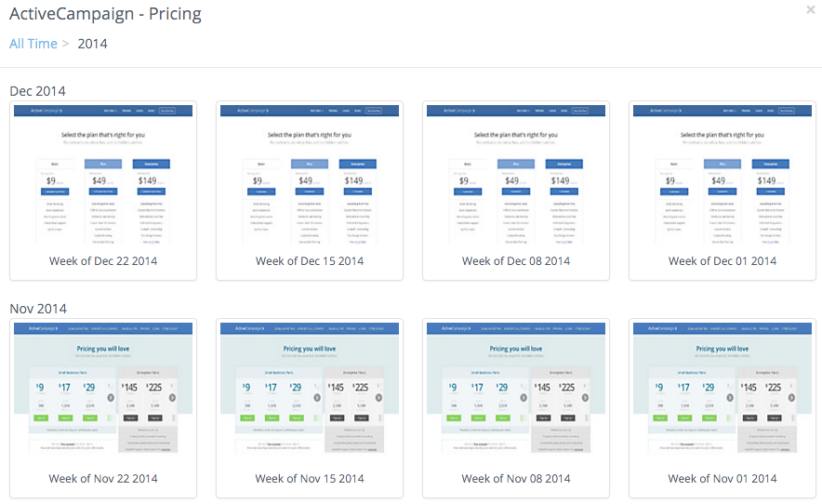Go back to All Time breadcrumb
This screenshot has height=504, width=822.
click(x=33, y=44)
